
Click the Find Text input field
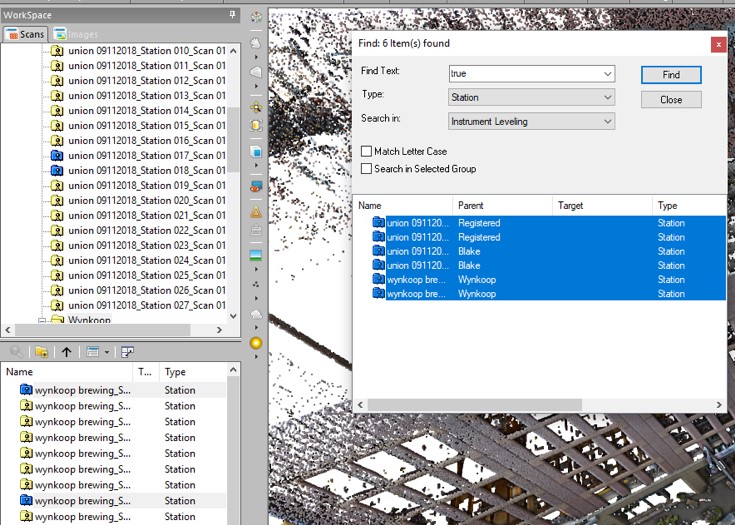pyautogui.click(x=524, y=74)
